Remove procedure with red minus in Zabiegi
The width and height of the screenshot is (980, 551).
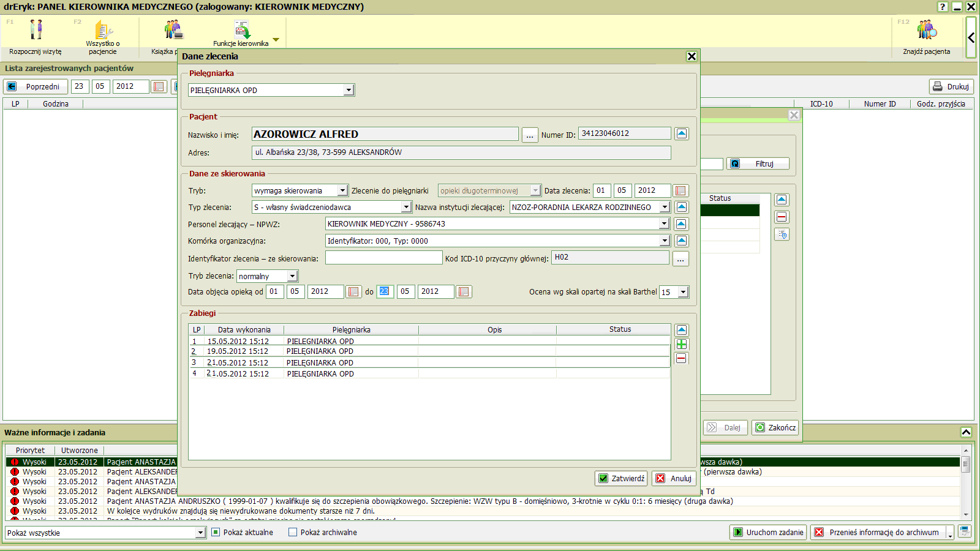(681, 358)
